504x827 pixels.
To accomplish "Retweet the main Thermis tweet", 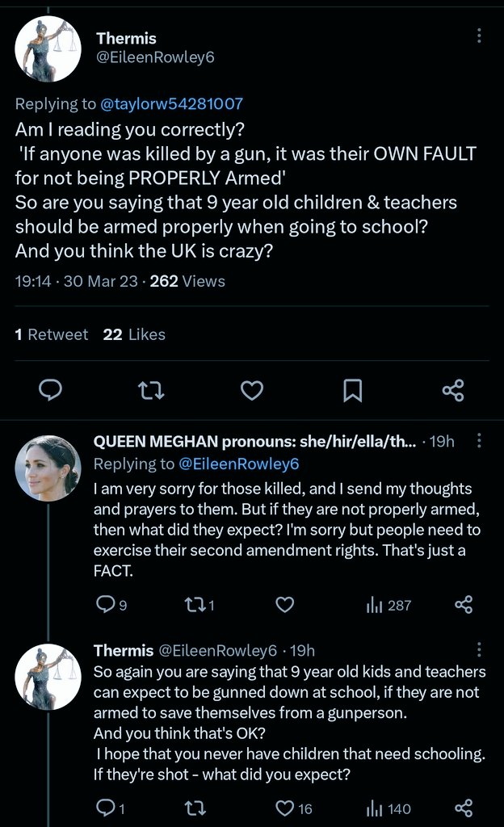I will (151, 390).
